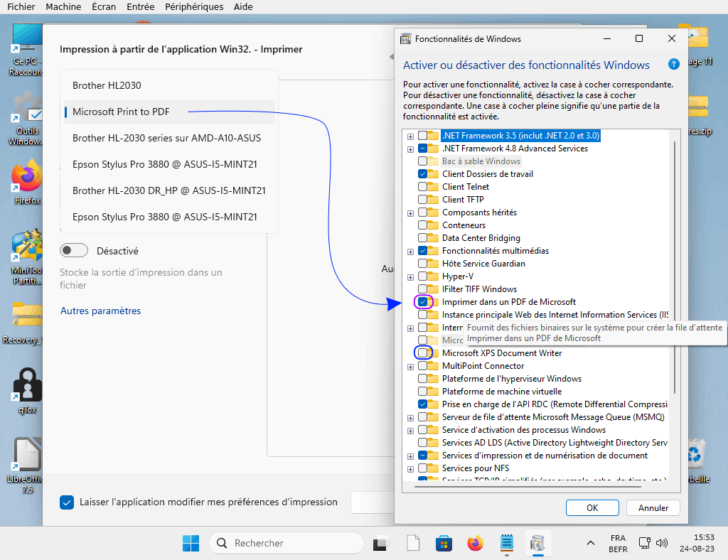Open the MiniTool Partition desktop shortcut
The image size is (728, 560).
[26, 257]
